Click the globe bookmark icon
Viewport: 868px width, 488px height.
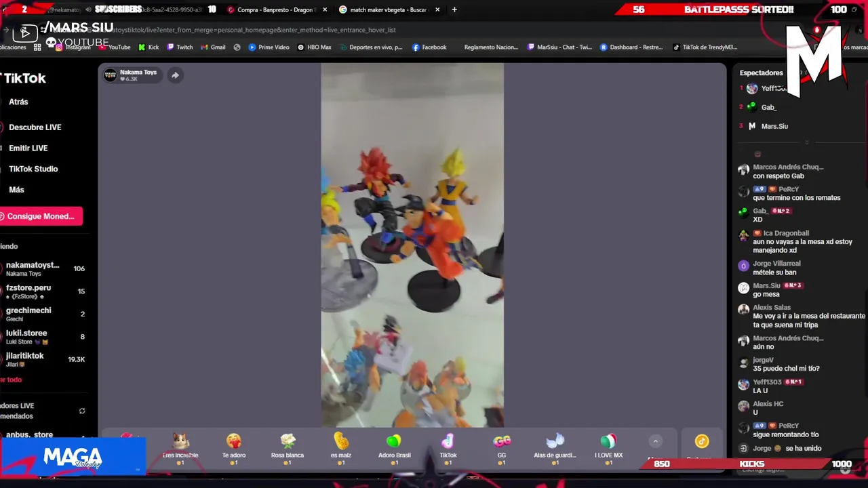point(237,47)
